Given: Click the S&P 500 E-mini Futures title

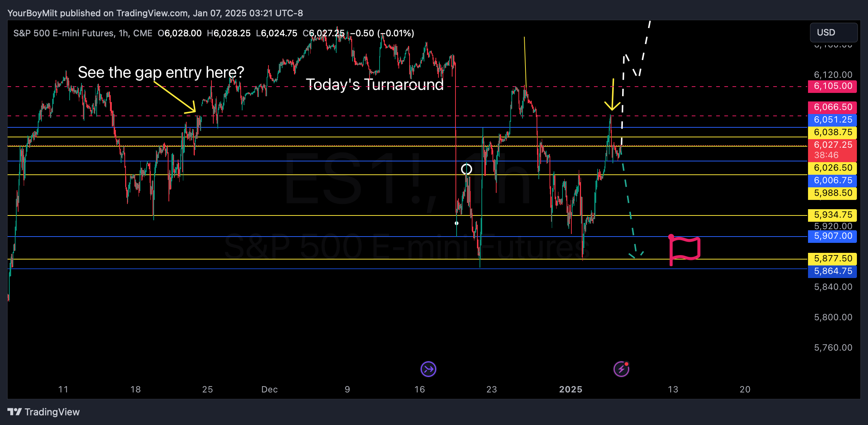Looking at the screenshot, I should (x=64, y=33).
